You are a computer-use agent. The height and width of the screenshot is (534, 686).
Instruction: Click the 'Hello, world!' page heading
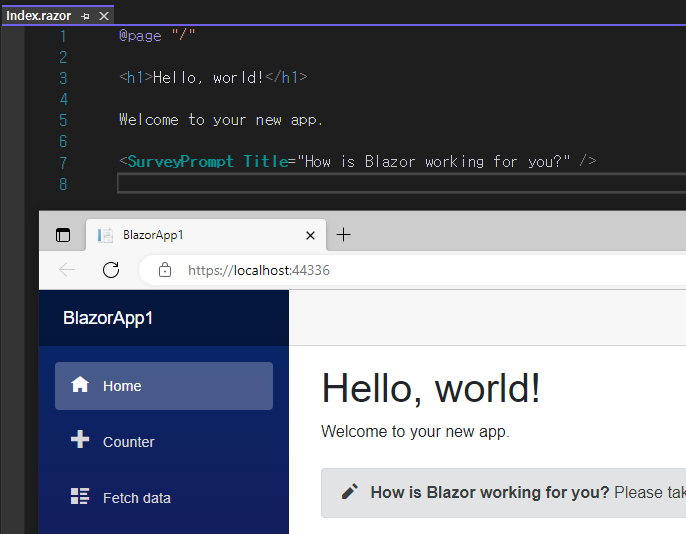[431, 388]
